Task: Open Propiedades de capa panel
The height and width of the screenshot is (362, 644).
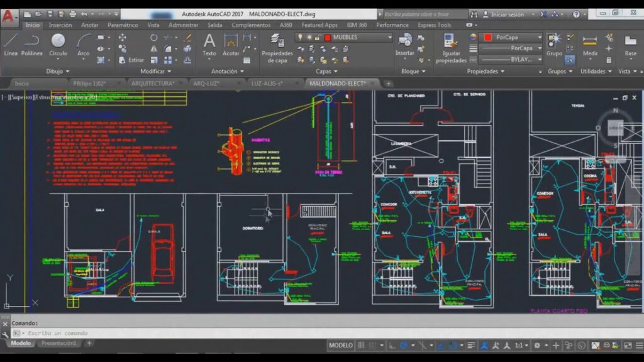Action: [x=277, y=48]
